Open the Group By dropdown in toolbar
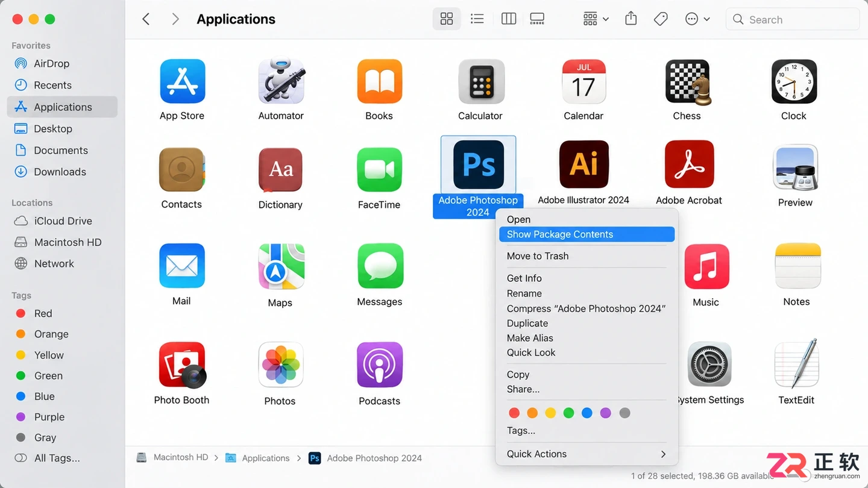This screenshot has height=488, width=868. [596, 19]
